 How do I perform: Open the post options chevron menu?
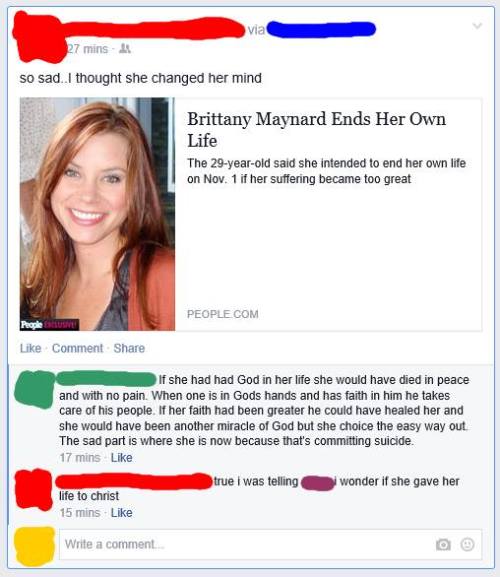point(477,26)
